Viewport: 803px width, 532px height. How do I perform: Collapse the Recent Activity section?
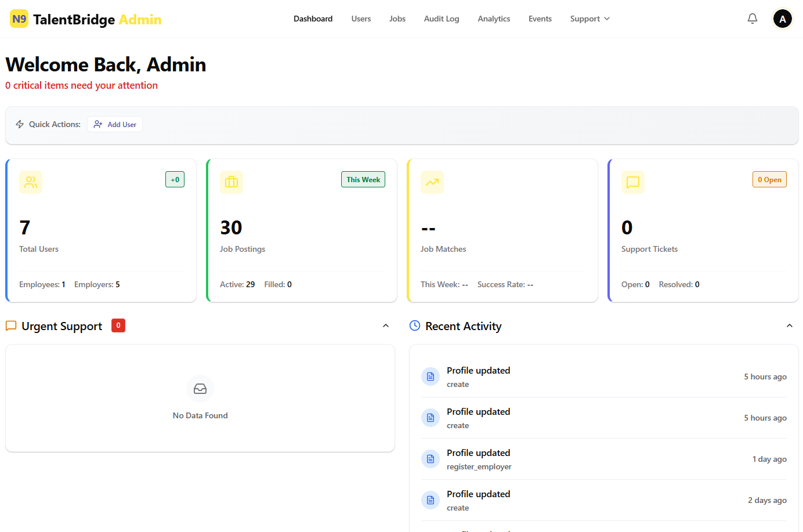pos(789,326)
